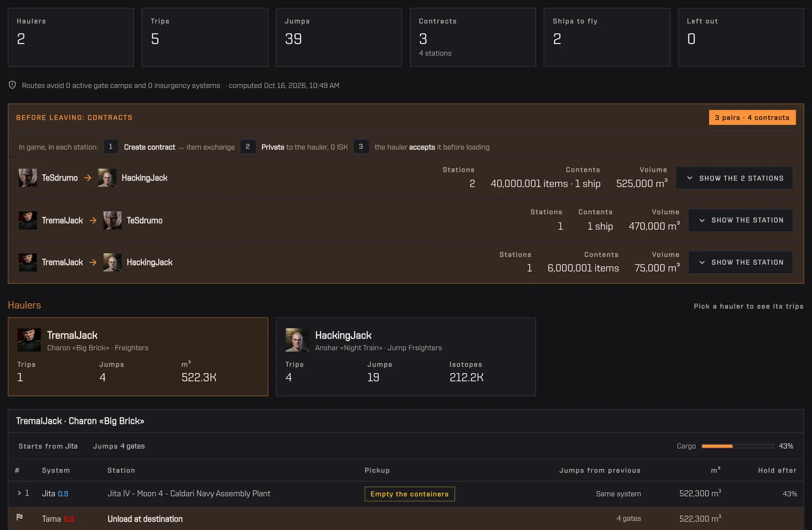812x530 pixels.
Task: Click the "522.3K" m³ value in TremalJack card
Action: tap(199, 377)
